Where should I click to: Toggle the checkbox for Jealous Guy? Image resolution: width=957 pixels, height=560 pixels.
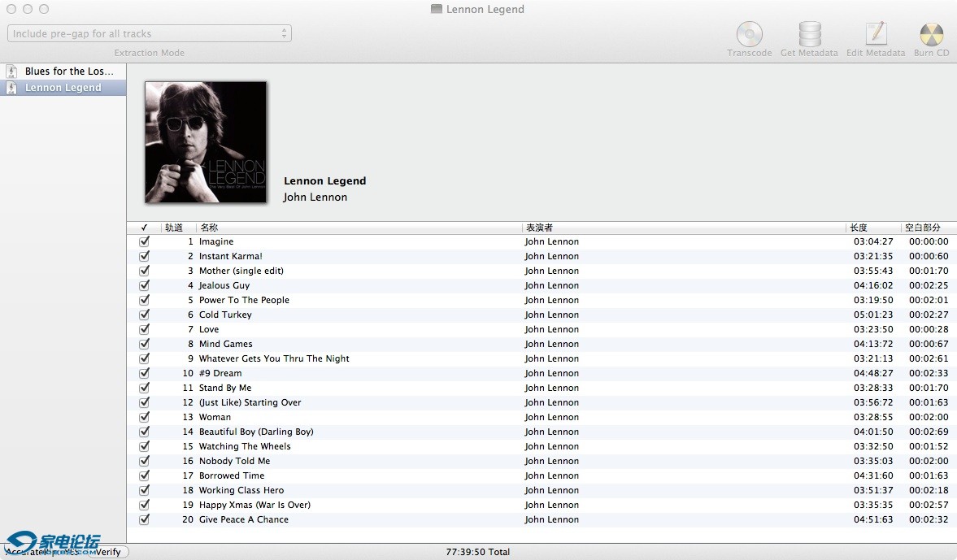(x=145, y=285)
